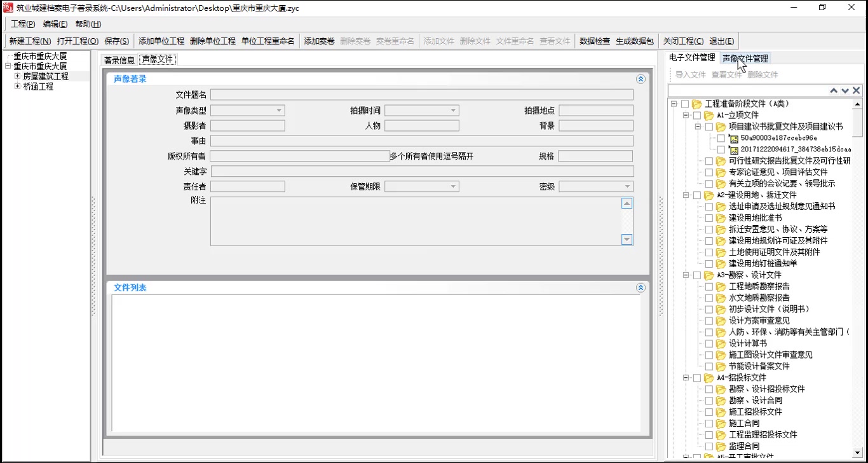Click the folder icon of 设计计算书
The width and height of the screenshot is (868, 463).
tap(721, 343)
